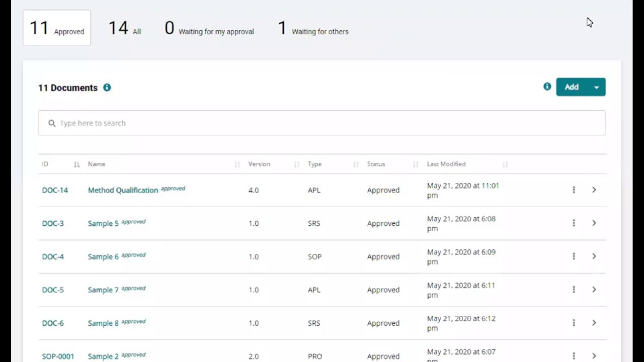This screenshot has height=362, width=644.
Task: Switch to the 14 All tab
Action: pos(125,28)
